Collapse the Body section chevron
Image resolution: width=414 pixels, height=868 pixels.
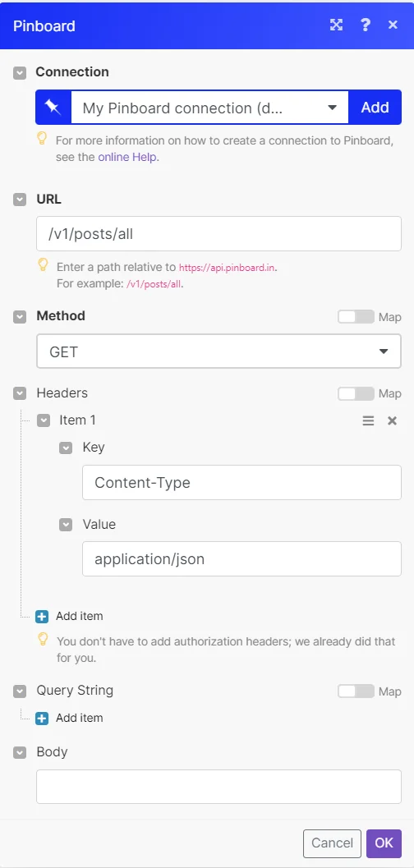(x=20, y=752)
